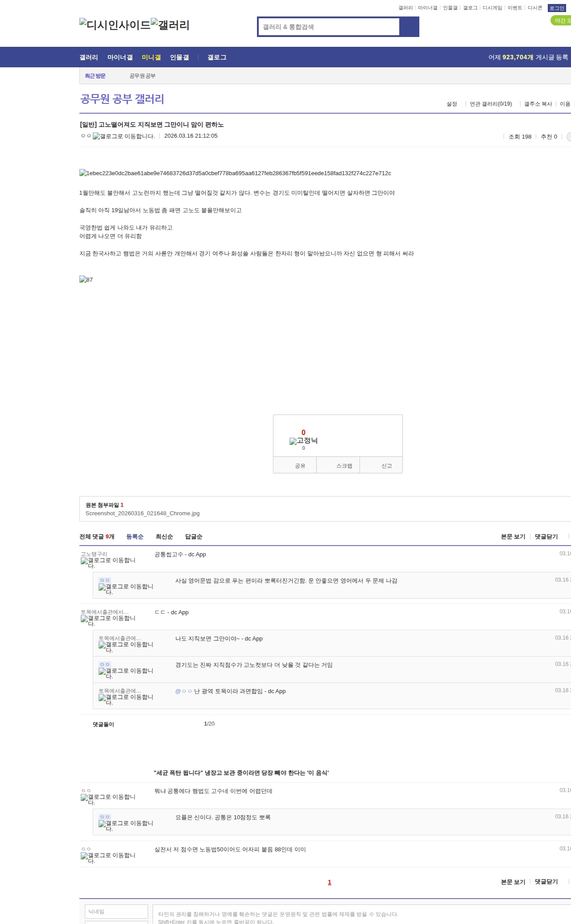This screenshot has height=924, width=571.
Task: Open 마이너갤 in the top utility links
Action: click(x=427, y=8)
